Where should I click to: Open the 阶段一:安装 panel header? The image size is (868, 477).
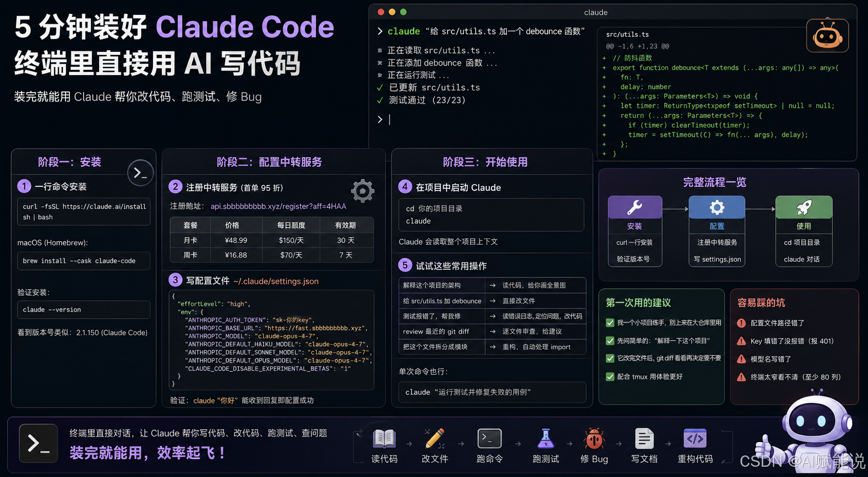(69, 162)
